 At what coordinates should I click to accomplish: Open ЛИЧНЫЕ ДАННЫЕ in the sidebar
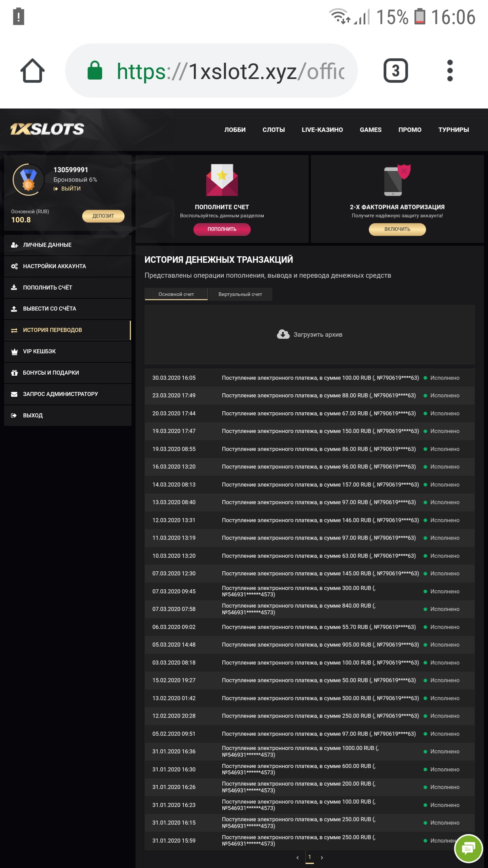[x=68, y=245]
